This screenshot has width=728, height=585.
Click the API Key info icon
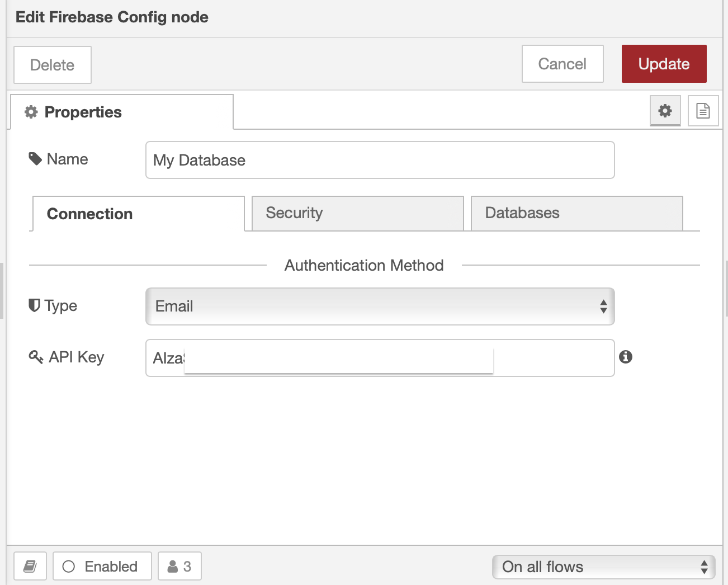626,357
